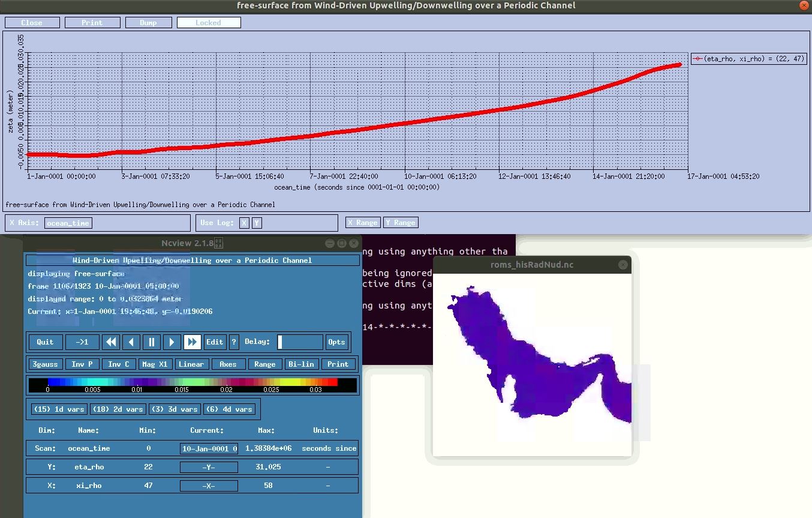Step back one frame in Ncview
Screen dimensions: 812x518
point(131,342)
